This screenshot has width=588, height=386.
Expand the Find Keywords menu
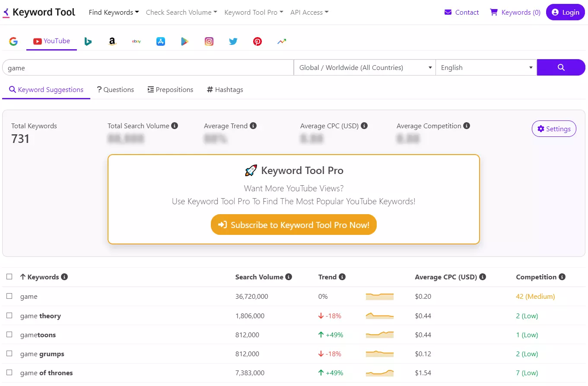click(114, 12)
